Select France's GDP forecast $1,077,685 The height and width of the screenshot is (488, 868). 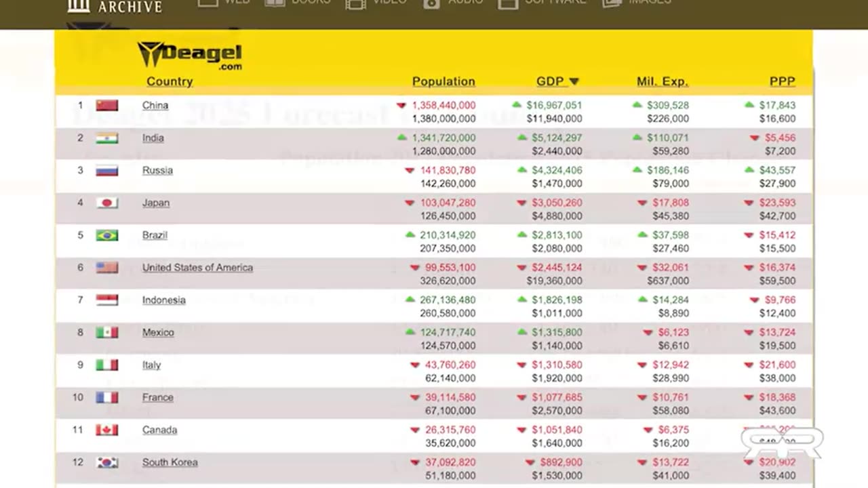click(x=557, y=397)
